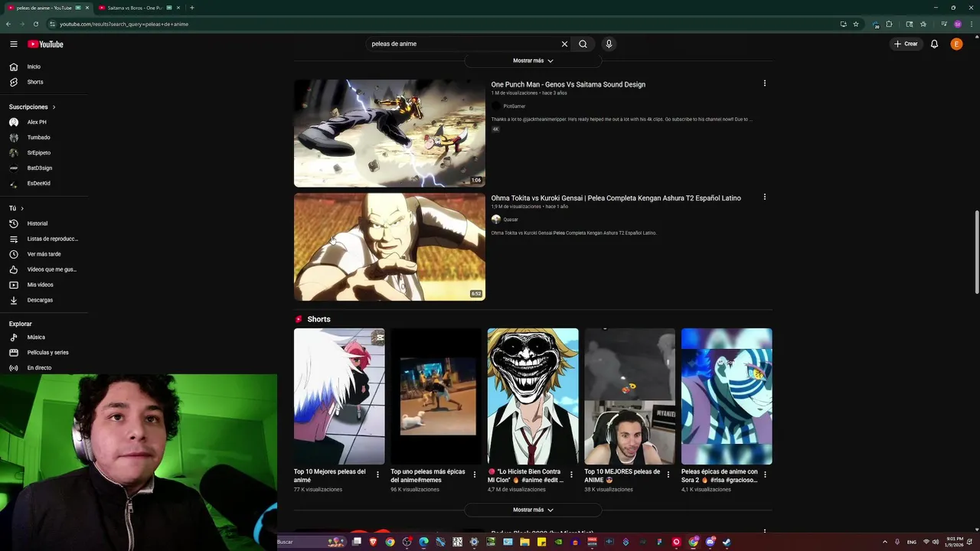
Task: Play the Genos Vs Saitama thumbnail
Action: click(390, 133)
